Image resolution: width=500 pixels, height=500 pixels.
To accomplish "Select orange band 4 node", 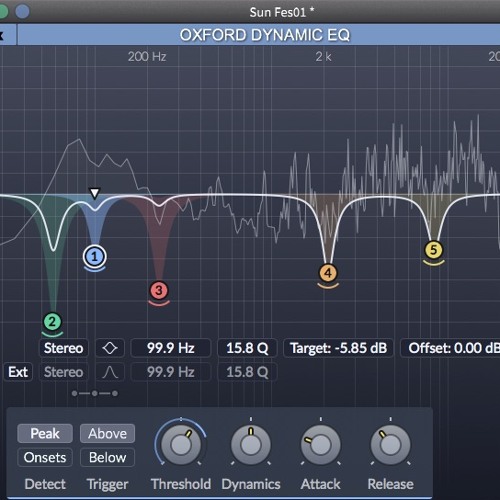I will 328,273.
